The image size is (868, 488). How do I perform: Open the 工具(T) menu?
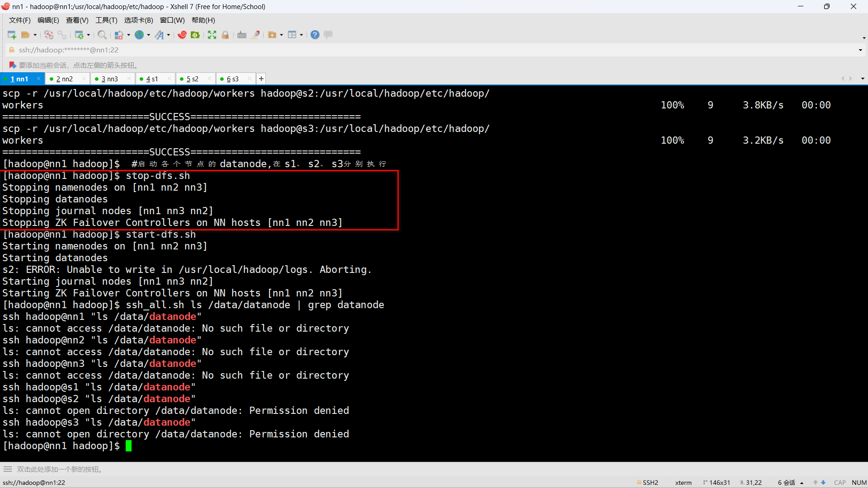(x=106, y=20)
